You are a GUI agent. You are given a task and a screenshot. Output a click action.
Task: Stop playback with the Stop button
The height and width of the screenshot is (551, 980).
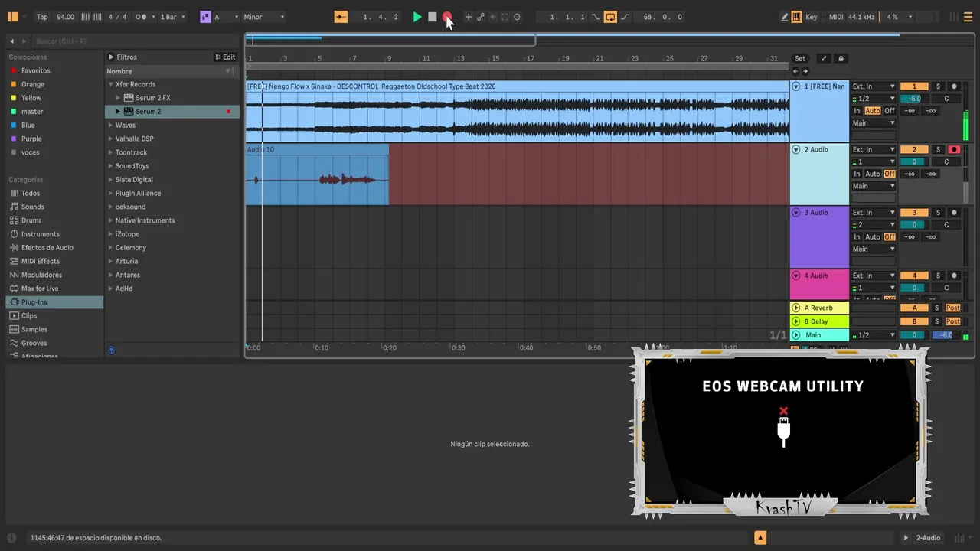click(433, 17)
